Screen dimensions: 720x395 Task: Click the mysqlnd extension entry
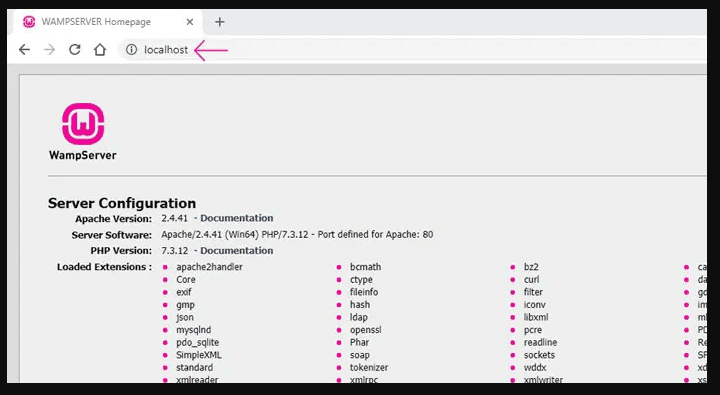[x=194, y=330]
